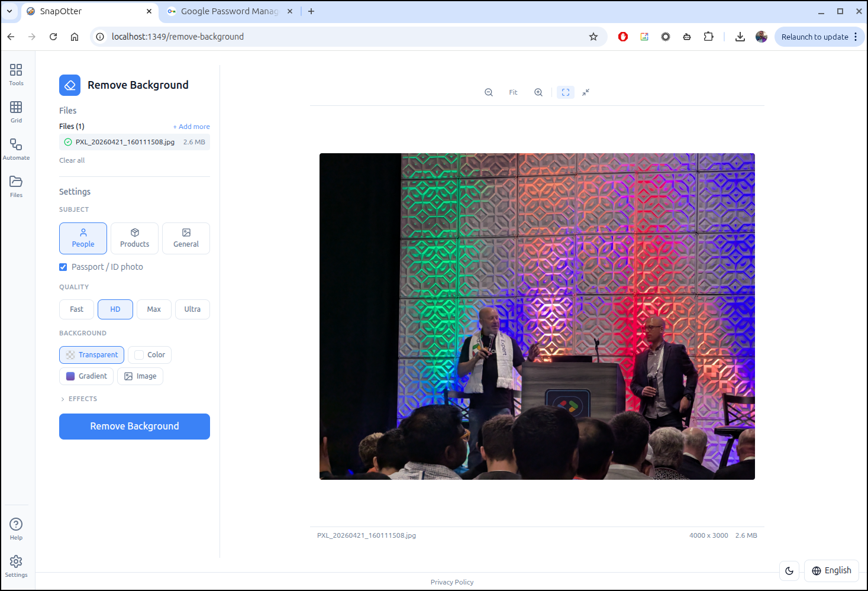Open a new browser tab

click(x=311, y=11)
